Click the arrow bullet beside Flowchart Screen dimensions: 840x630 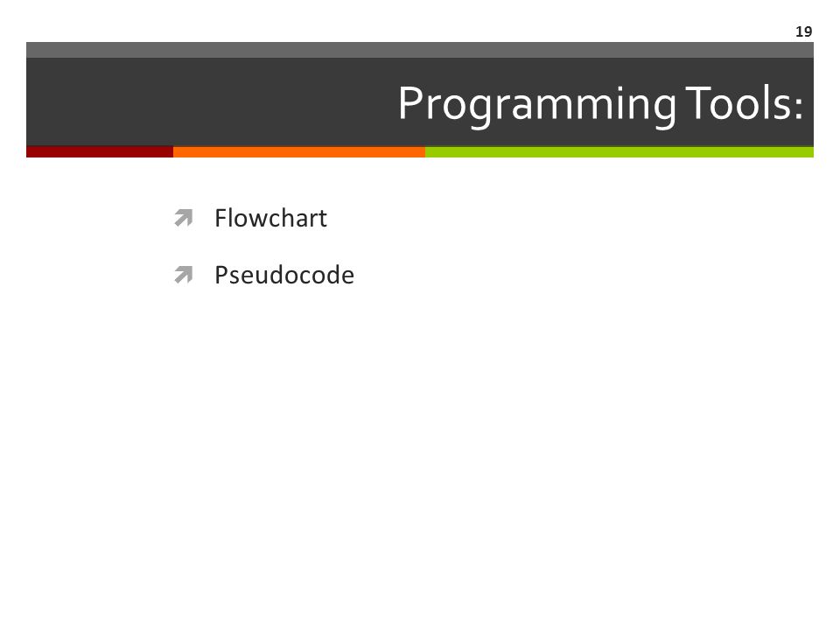click(x=183, y=218)
